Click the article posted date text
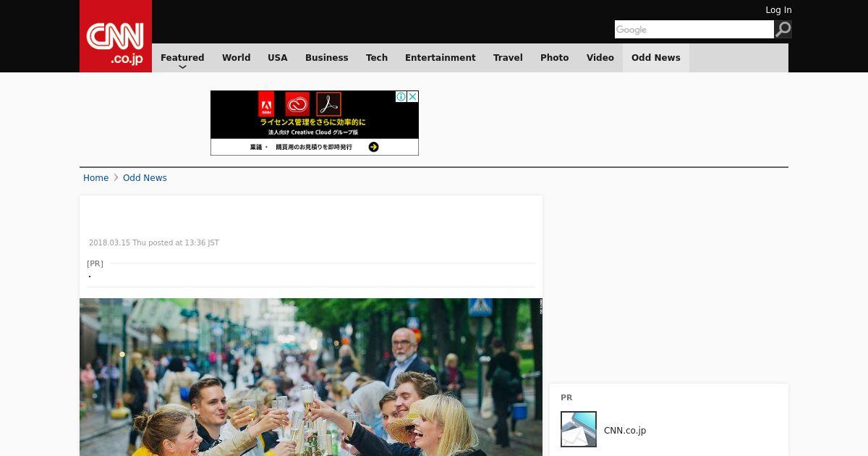Screen dimensions: 868x456 [x=154, y=243]
